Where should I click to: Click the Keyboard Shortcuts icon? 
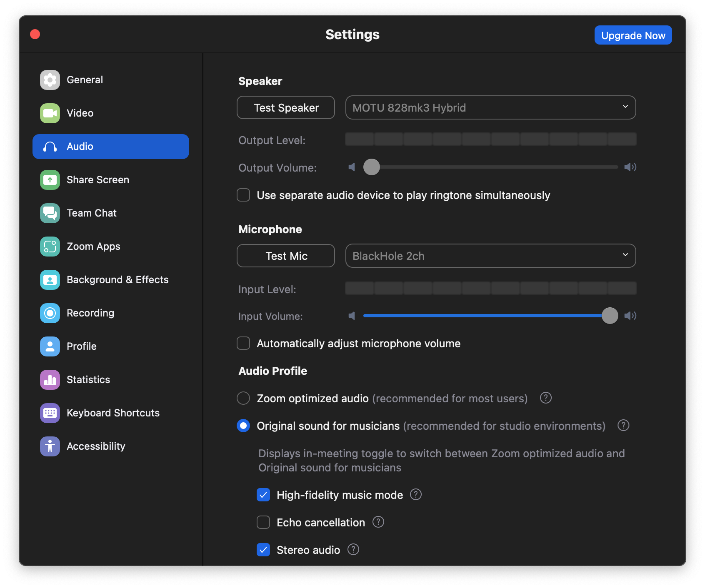pyautogui.click(x=50, y=413)
